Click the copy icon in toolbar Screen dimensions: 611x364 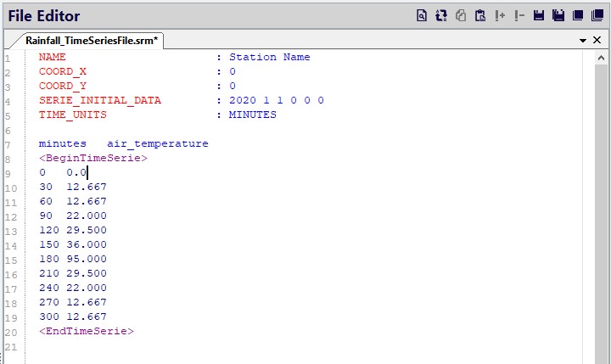pos(461,15)
